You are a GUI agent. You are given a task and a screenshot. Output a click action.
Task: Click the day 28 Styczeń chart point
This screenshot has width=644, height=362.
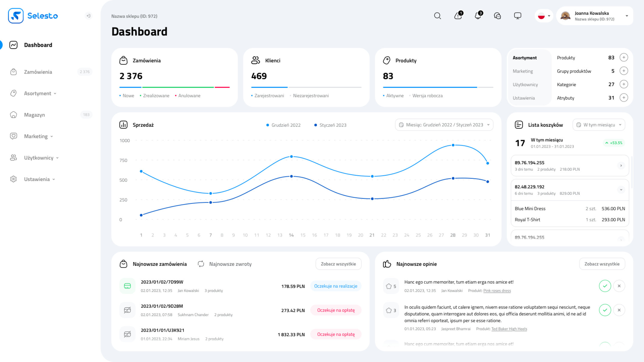pos(453,178)
